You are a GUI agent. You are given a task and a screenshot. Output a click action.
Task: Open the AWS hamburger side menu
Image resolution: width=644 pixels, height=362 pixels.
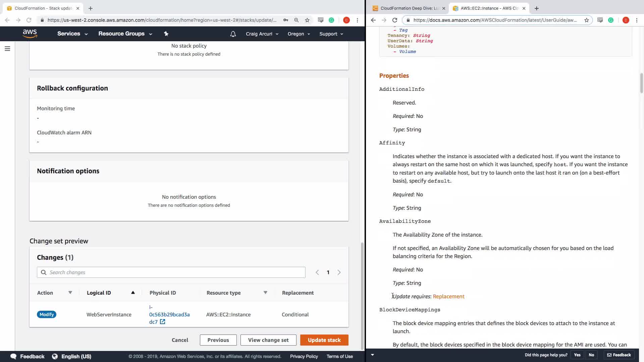[7, 49]
